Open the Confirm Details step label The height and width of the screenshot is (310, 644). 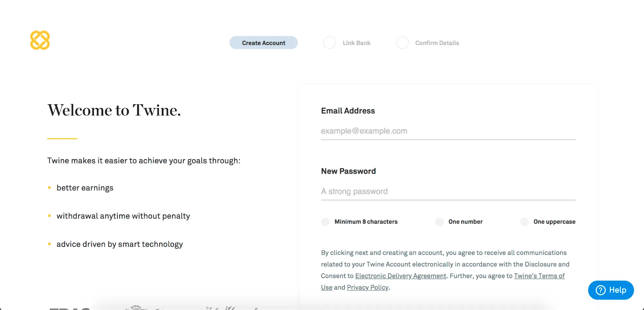pyautogui.click(x=437, y=43)
